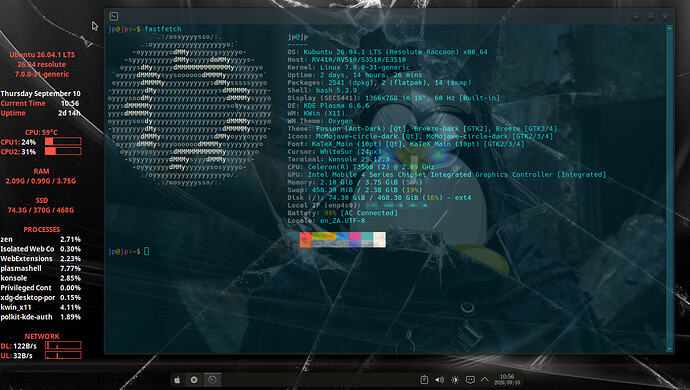
Task: Click the 'en_ZA.UTF-8' locale text
Action: (342, 221)
